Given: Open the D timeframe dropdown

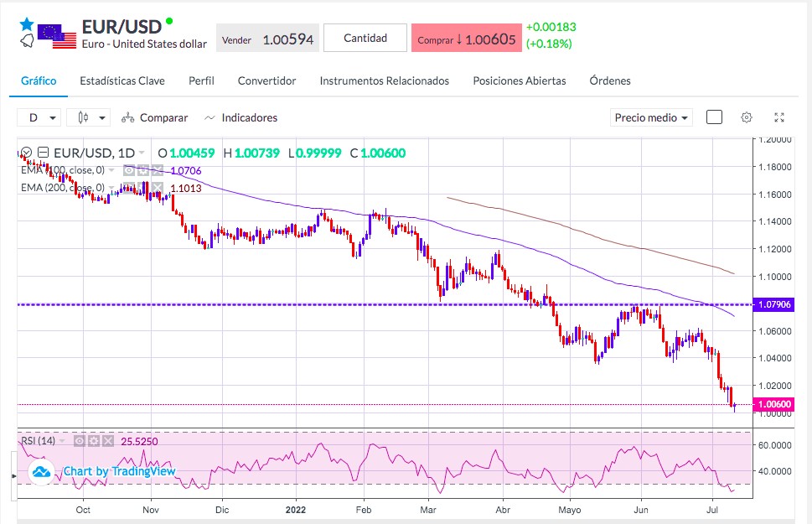Looking at the screenshot, I should tap(39, 117).
